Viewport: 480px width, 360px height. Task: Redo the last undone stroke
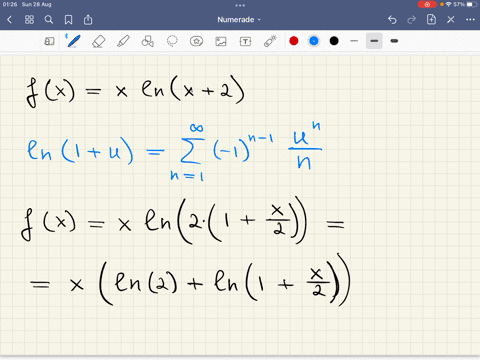[411, 20]
